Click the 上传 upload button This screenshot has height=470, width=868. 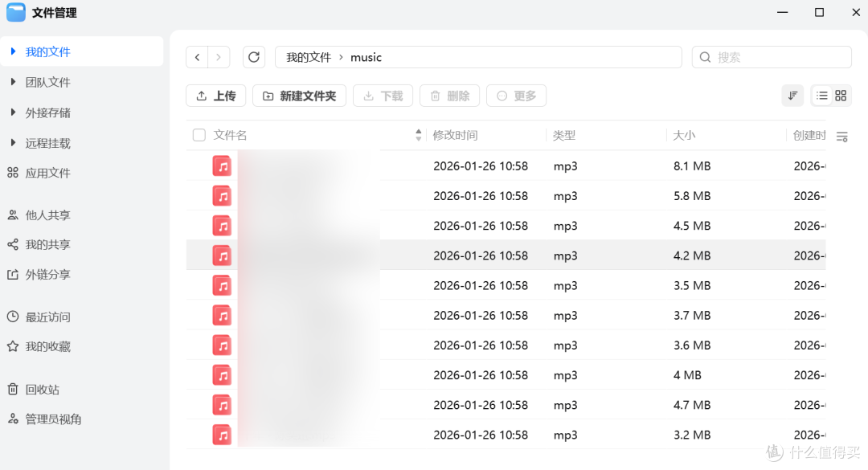[x=216, y=96]
